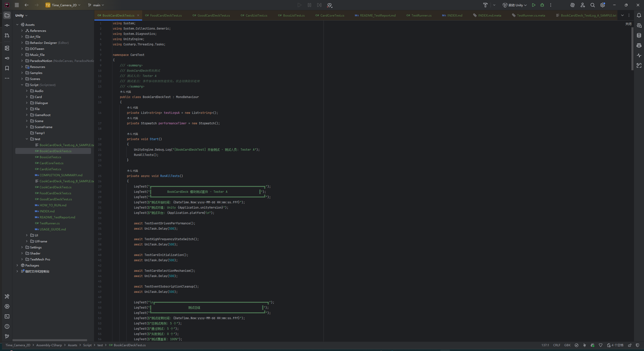644x351 pixels.
Task: Open the main branch dropdown
Action: coord(96,5)
